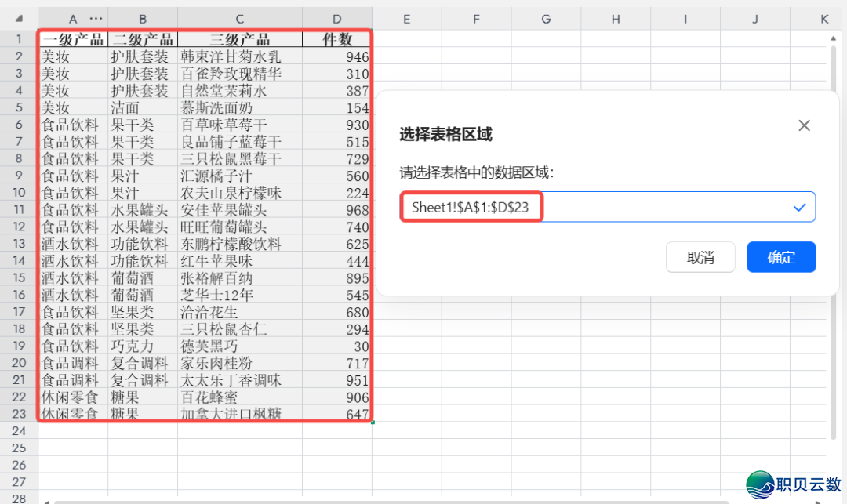Select the 二级产品 header cell
Viewport: 847px width, 504px height.
pyautogui.click(x=143, y=39)
